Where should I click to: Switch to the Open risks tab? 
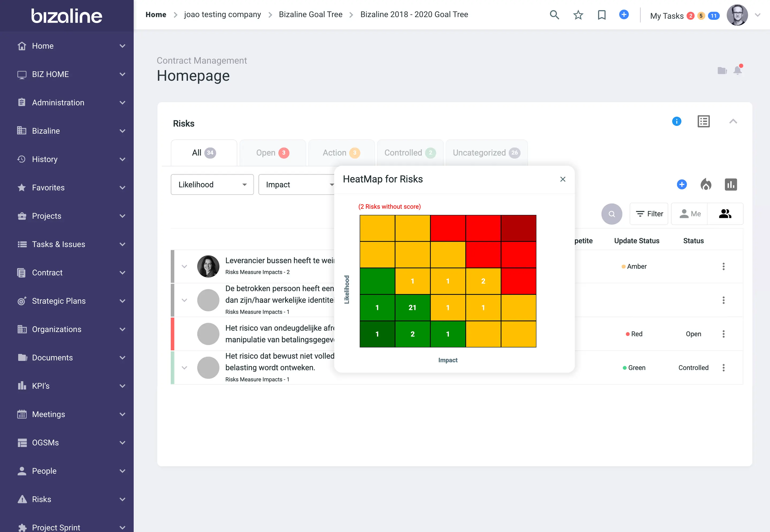coord(272,153)
